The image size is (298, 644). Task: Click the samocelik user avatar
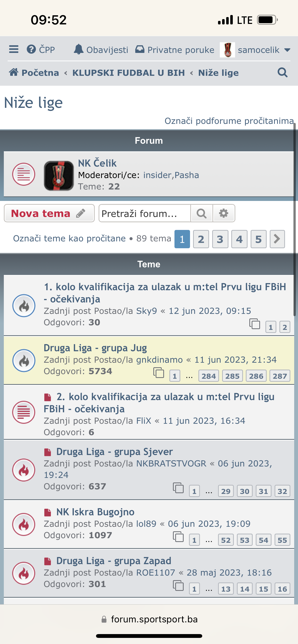pos(227,50)
